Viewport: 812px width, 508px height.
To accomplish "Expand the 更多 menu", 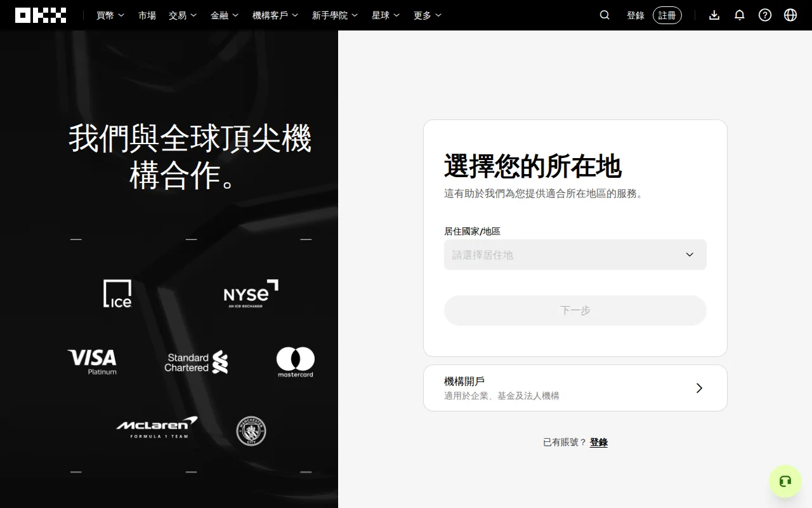I will click(428, 15).
